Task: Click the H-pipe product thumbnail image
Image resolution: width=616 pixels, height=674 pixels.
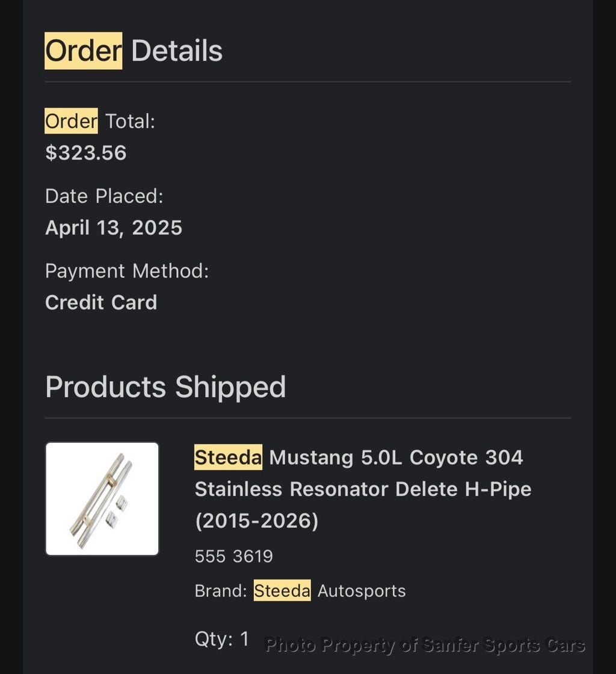Action: pos(102,499)
